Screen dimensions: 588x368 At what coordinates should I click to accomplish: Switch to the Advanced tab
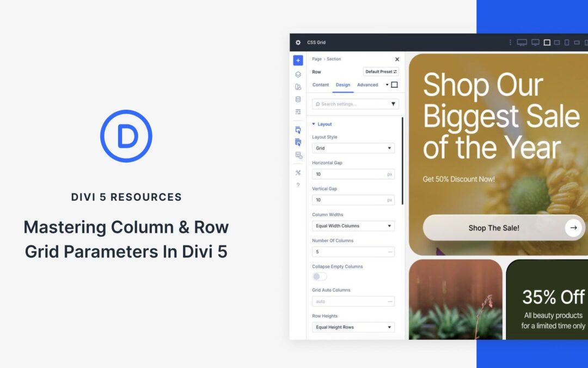(x=368, y=85)
